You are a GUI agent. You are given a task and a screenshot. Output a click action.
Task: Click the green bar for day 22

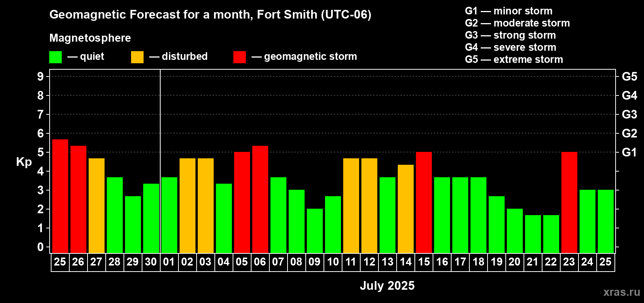[551, 234]
